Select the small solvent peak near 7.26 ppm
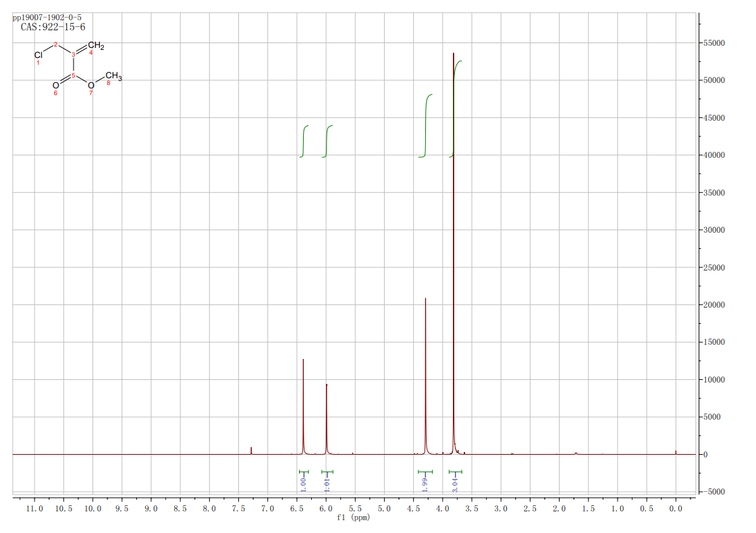756x533 pixels. coord(251,450)
